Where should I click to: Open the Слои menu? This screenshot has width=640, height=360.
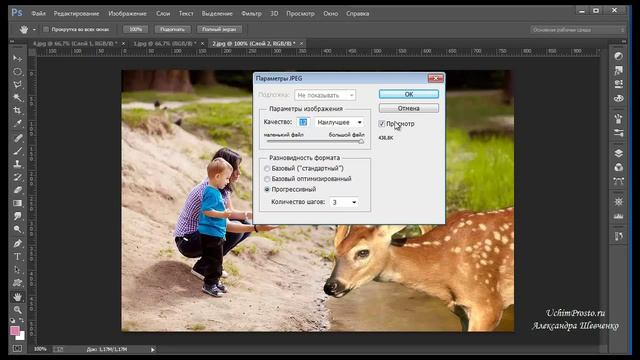[163, 13]
